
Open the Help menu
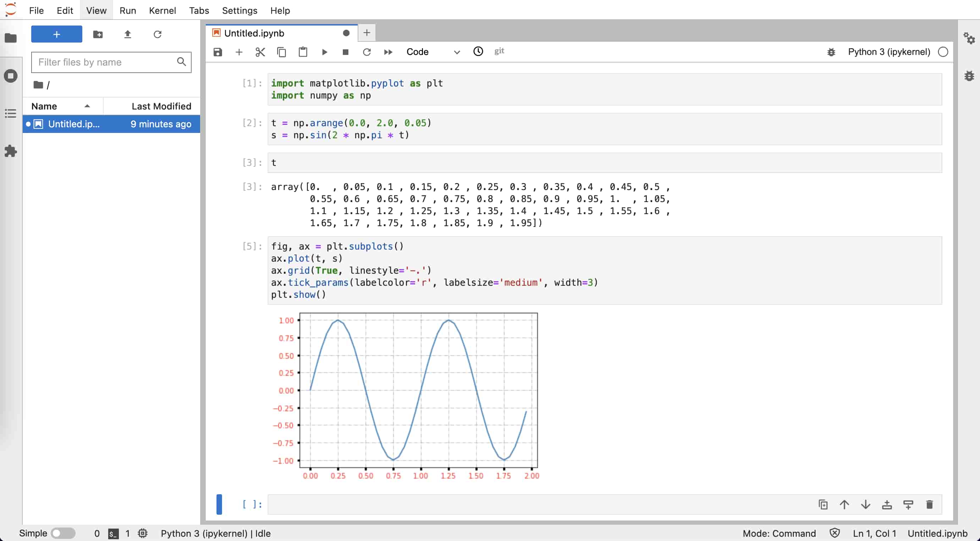(280, 10)
